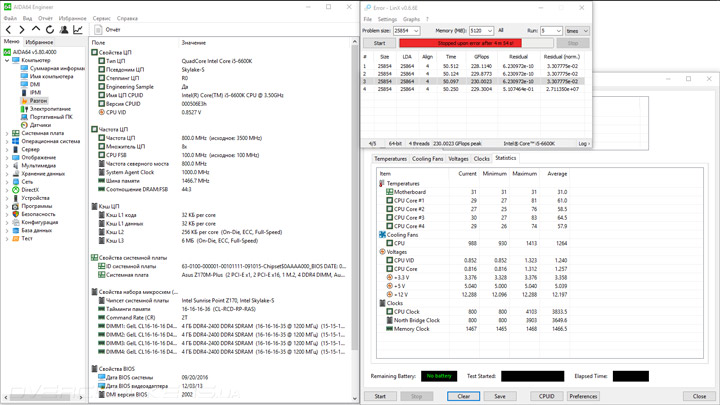Open the user profile icon in AIDA64 toolbar
This screenshot has height=405, width=720.
(x=64, y=30)
